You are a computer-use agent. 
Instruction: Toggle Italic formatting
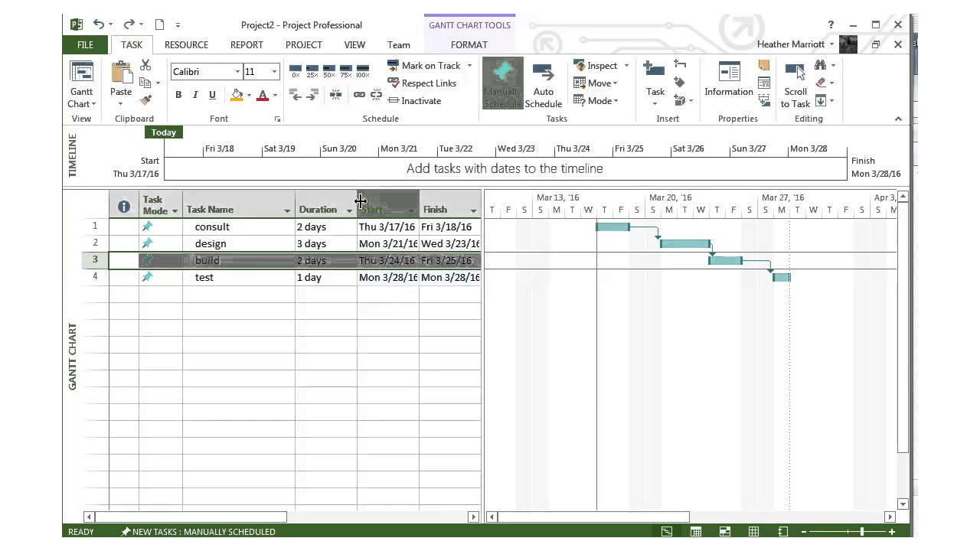(195, 95)
